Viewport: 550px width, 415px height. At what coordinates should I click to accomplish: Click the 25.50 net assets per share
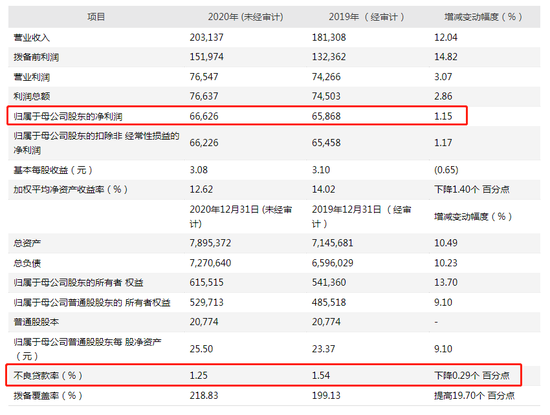click(x=201, y=349)
